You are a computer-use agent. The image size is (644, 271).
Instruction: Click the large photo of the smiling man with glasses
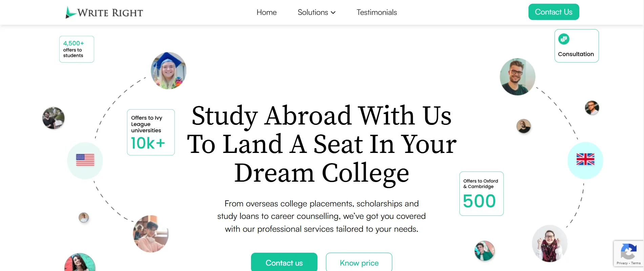coord(517,77)
